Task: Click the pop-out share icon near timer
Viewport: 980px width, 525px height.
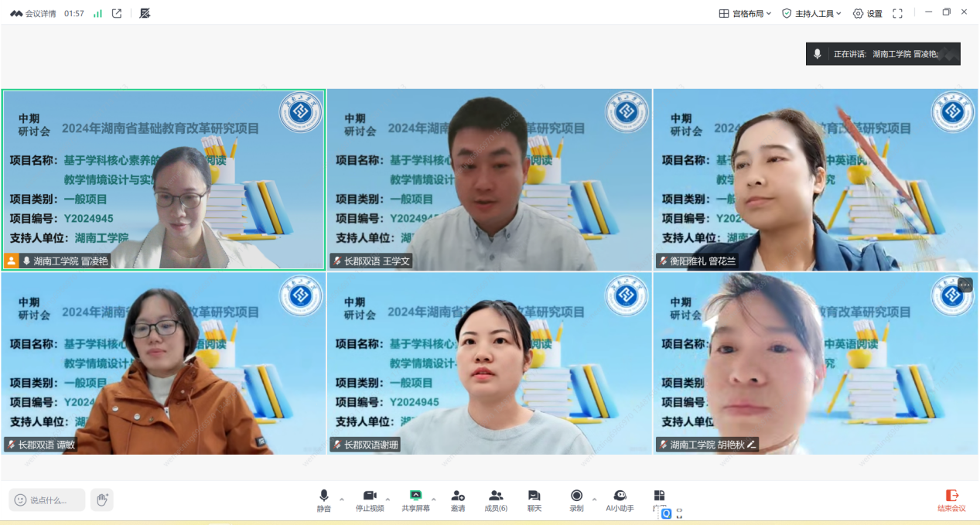Action: tap(117, 13)
